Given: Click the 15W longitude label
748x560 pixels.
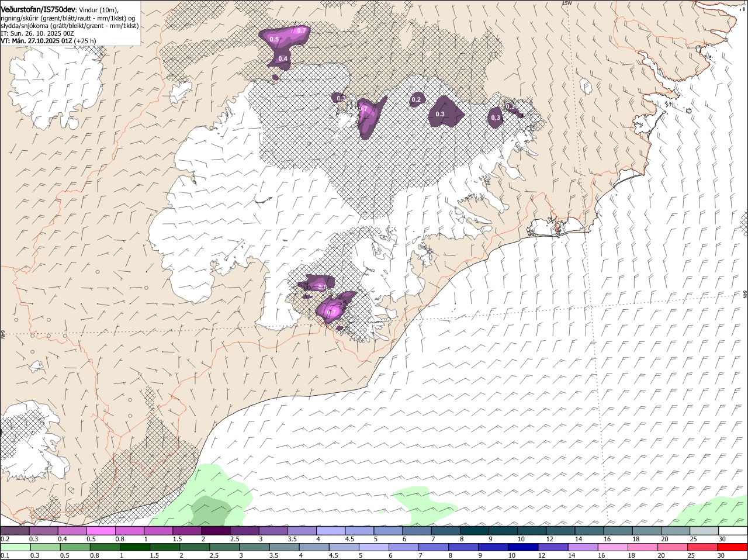Looking at the screenshot, I should point(566,3).
